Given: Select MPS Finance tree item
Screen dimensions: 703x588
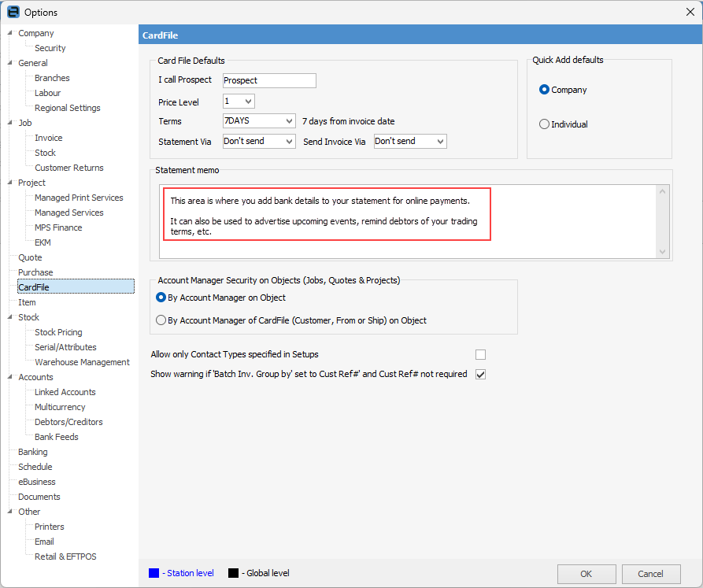Looking at the screenshot, I should pos(58,227).
